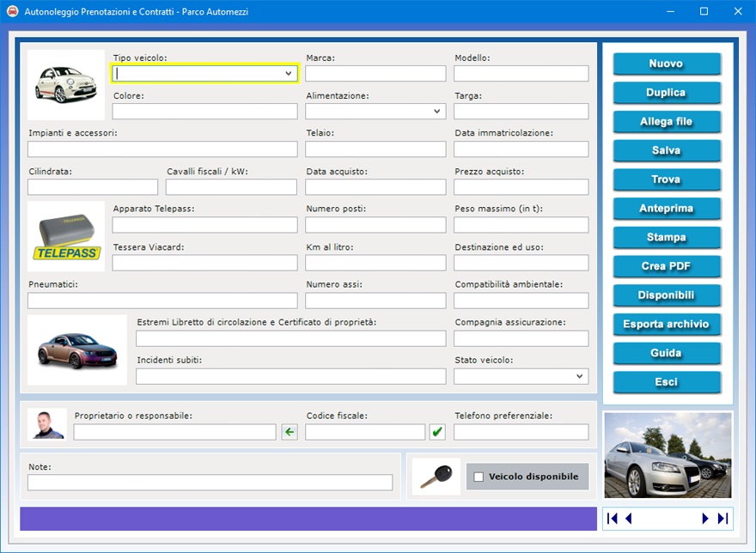Click the Cavalli fiscali / kW field
Viewport: 756px width, 553px height.
coord(231,187)
